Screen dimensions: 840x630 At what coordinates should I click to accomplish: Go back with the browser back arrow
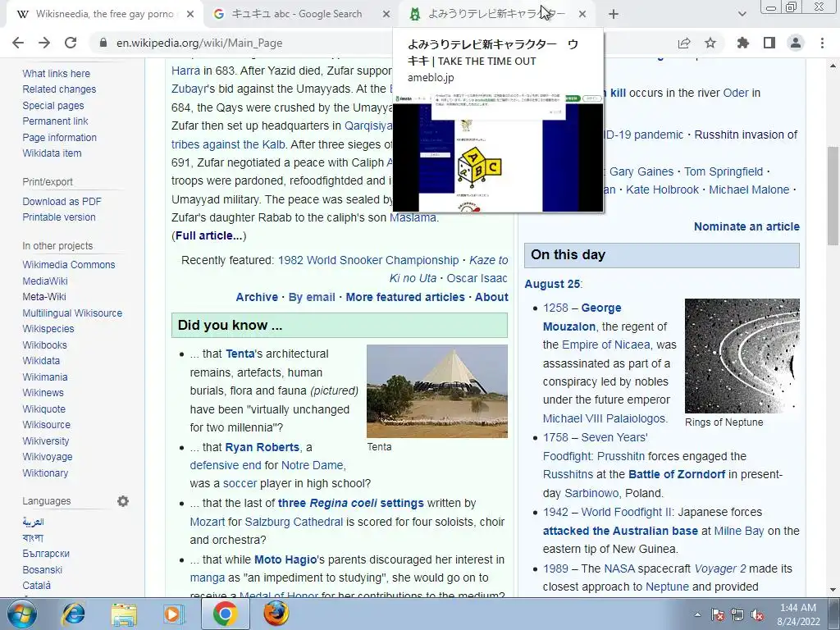18,43
